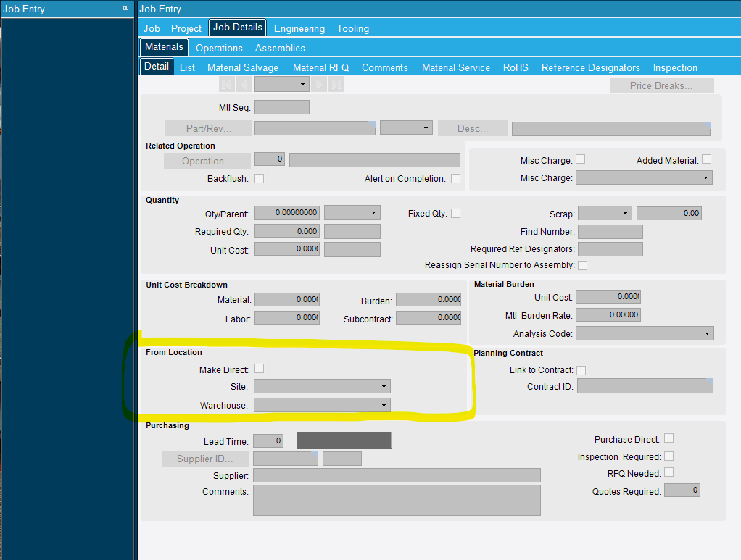Viewport: 741px width, 560px height.
Task: Click the Required Ref Designators field
Action: (x=610, y=249)
